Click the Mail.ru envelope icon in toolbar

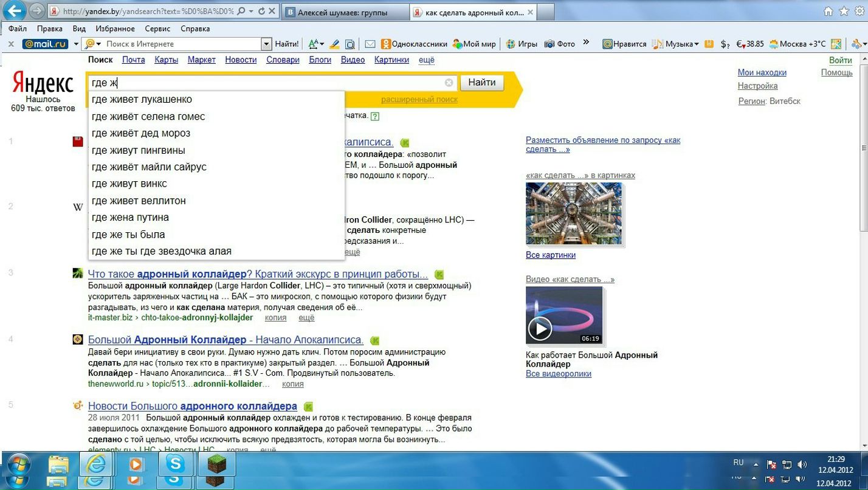coord(370,44)
